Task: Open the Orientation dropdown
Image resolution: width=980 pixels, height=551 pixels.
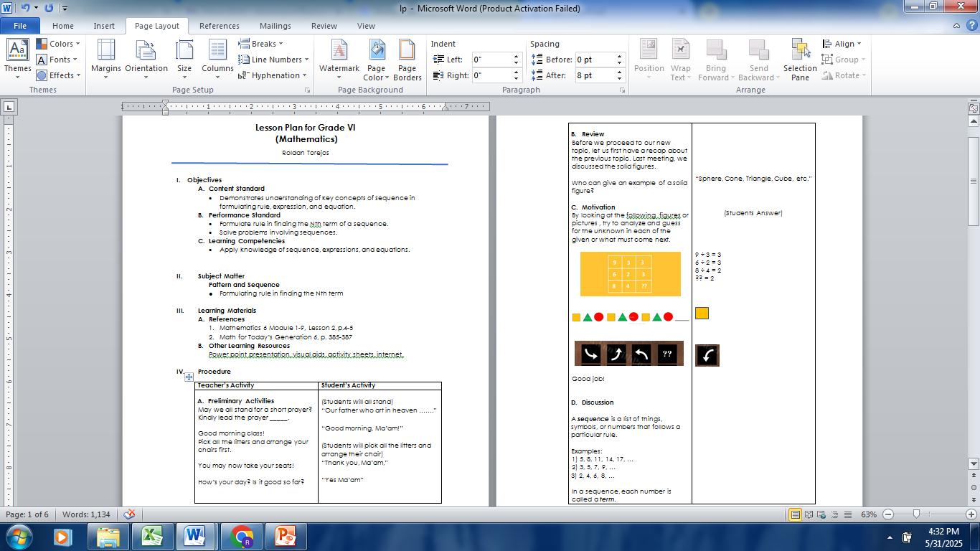Action: [x=146, y=60]
